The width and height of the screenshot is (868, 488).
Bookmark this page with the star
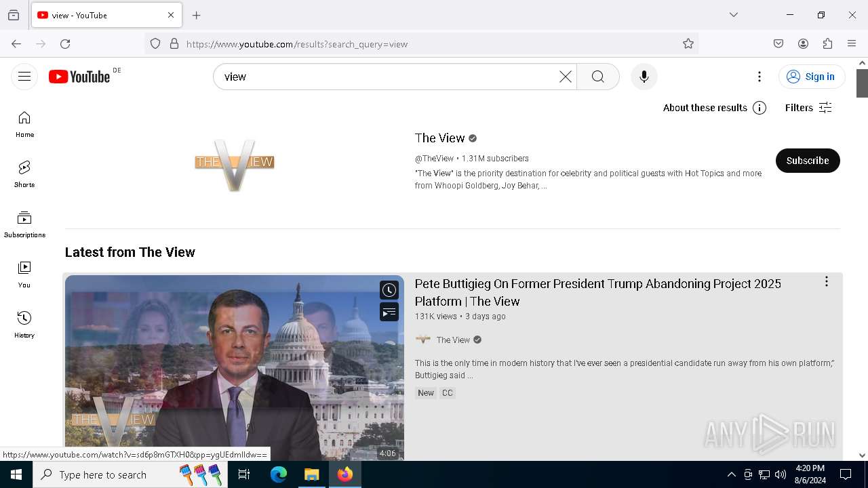pyautogui.click(x=688, y=44)
